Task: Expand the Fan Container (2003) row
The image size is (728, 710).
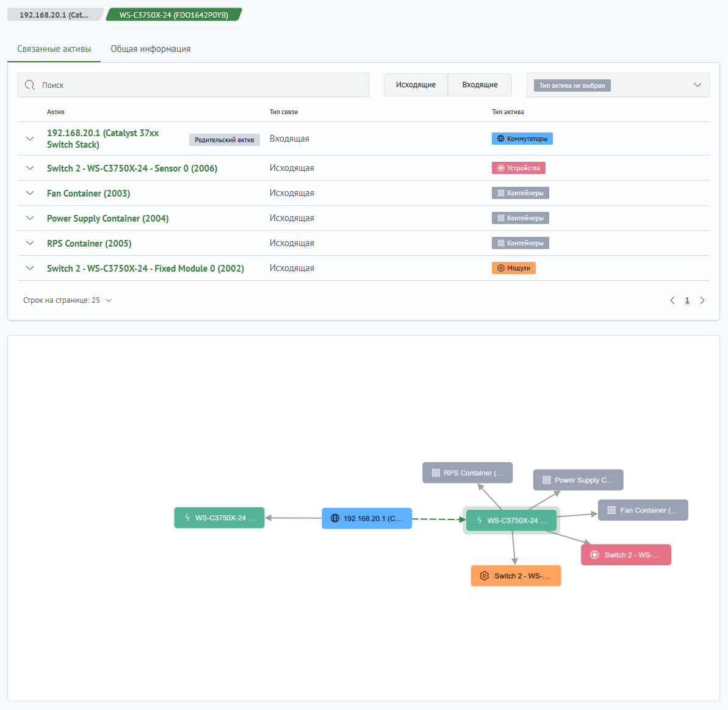Action: pyautogui.click(x=30, y=193)
